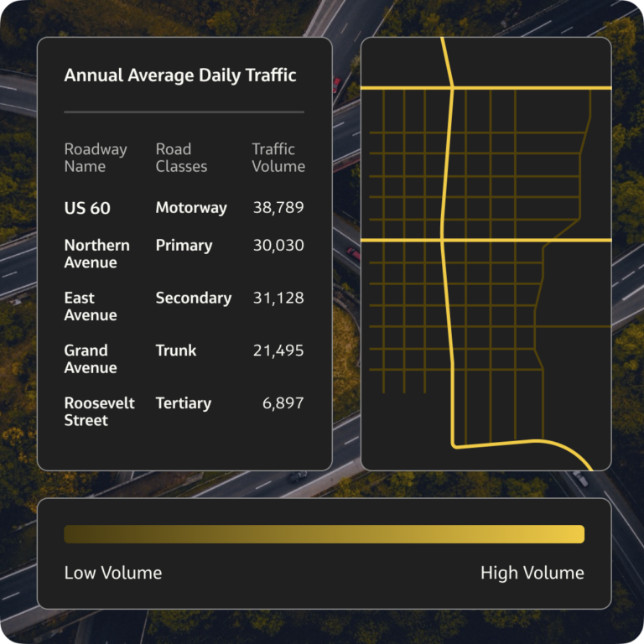
Task: Click the 'Trunk' road class cell
Action: [x=176, y=351]
